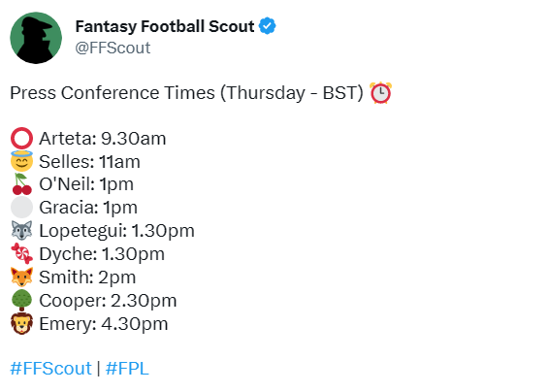
Task: Click the lion emoji beside Emery
Action: coord(21,324)
